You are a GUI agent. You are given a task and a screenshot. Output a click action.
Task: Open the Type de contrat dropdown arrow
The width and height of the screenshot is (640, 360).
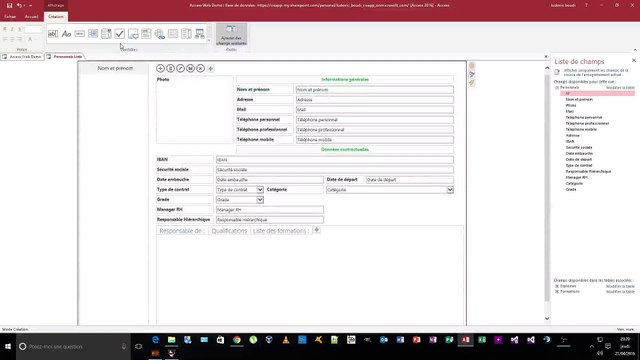click(x=260, y=190)
